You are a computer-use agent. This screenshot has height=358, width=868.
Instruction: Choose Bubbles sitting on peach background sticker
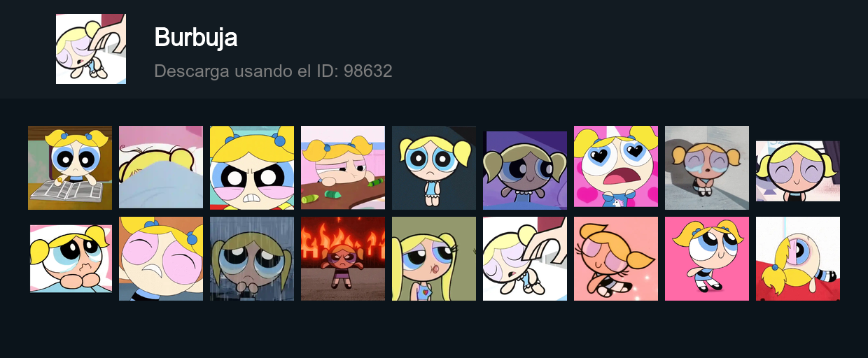[x=616, y=259]
